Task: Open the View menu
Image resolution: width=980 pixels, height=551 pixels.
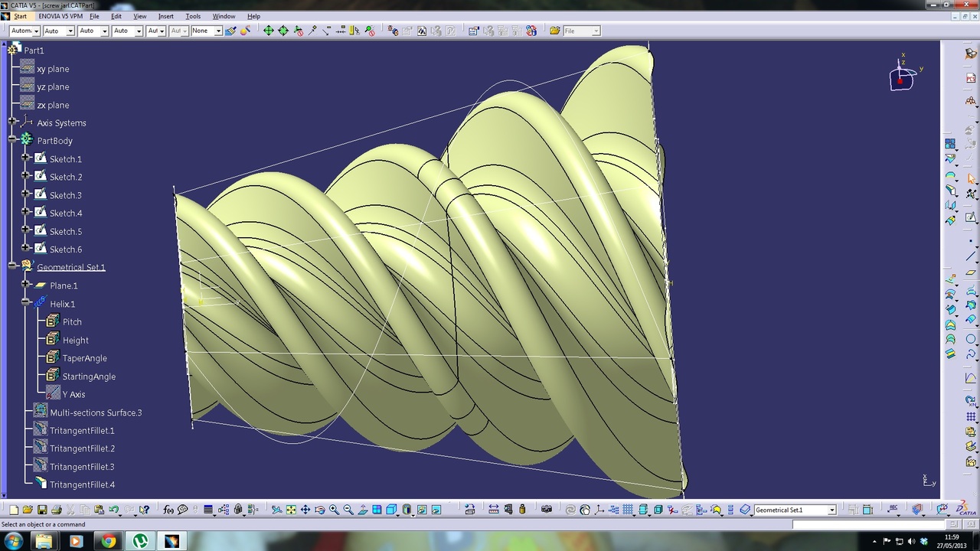Action: (x=140, y=16)
